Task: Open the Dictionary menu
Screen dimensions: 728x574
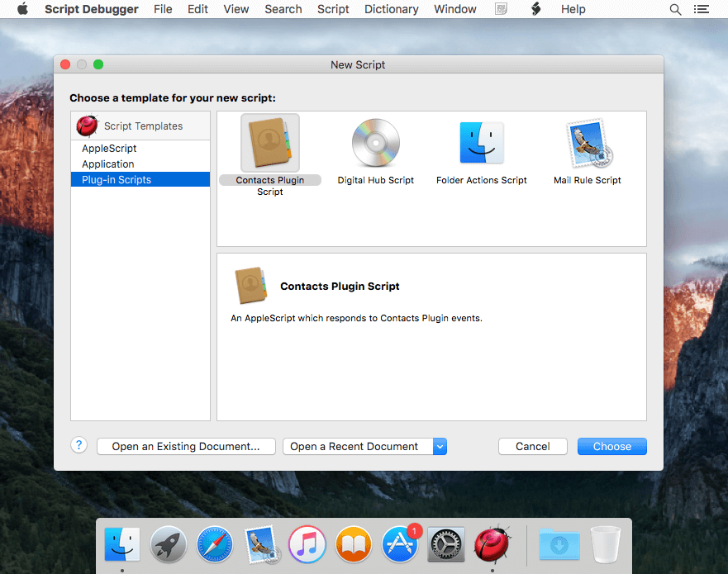Action: (391, 9)
